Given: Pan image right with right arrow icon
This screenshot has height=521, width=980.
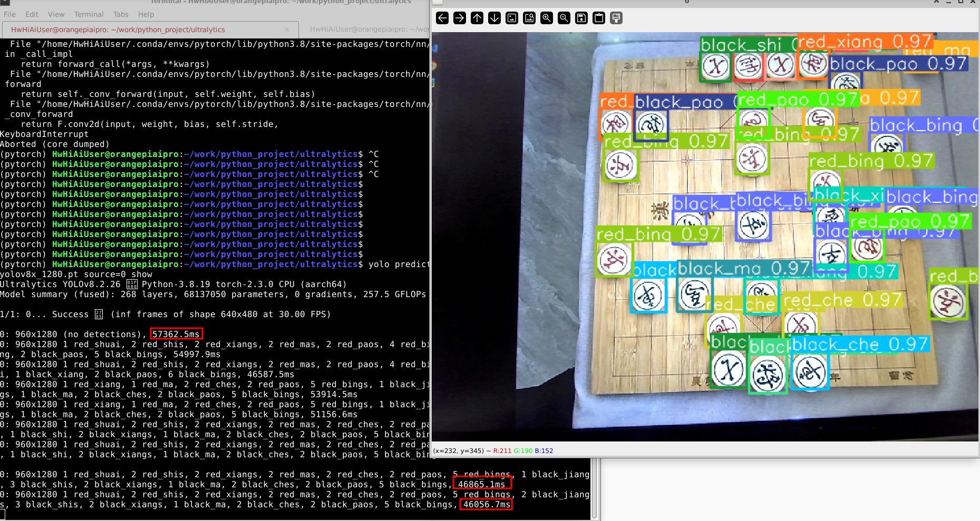Looking at the screenshot, I should pos(460,18).
